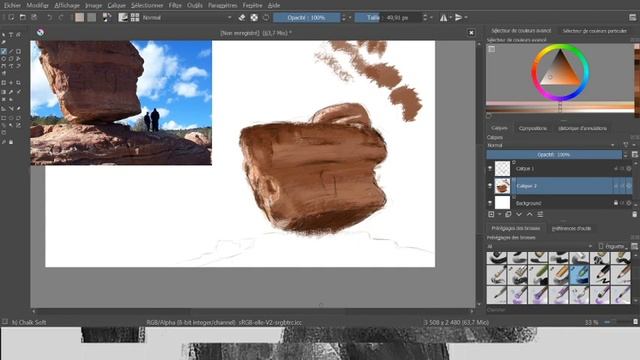
Task: Switch to Sélecteur de couleurs particulier tab
Action: (x=594, y=31)
